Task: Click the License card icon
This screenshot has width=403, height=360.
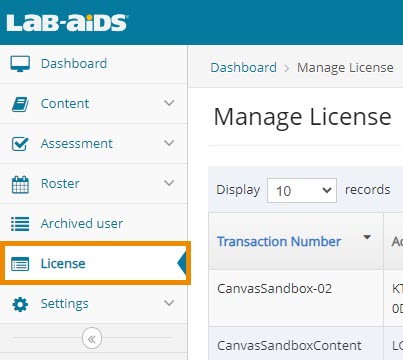Action: click(x=20, y=264)
